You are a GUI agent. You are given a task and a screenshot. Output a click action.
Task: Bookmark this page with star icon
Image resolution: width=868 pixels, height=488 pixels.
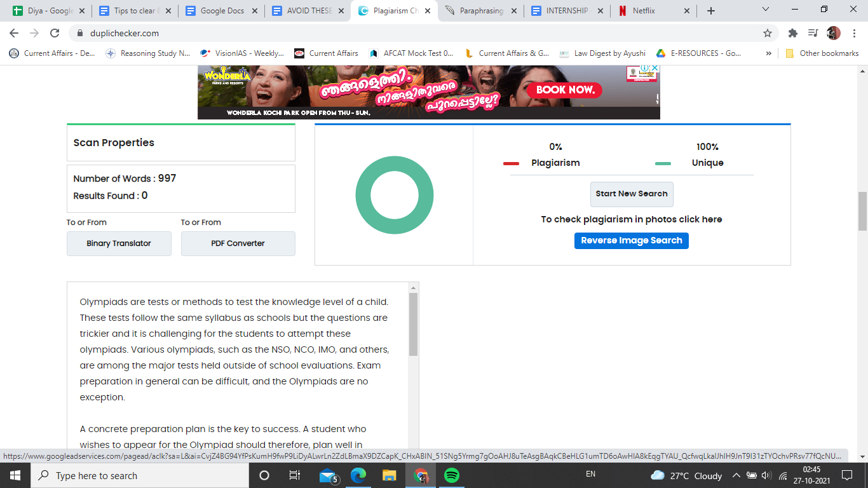(x=768, y=33)
